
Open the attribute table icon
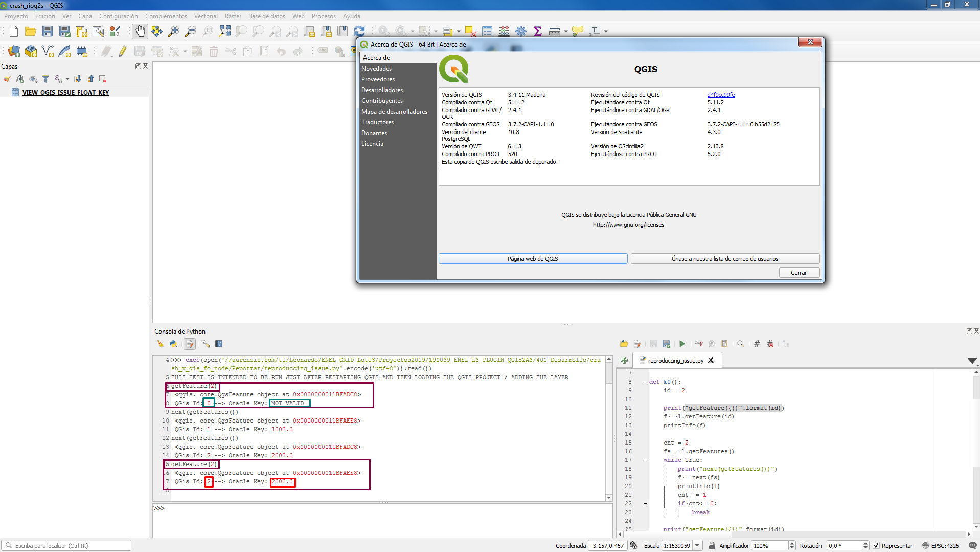487,31
